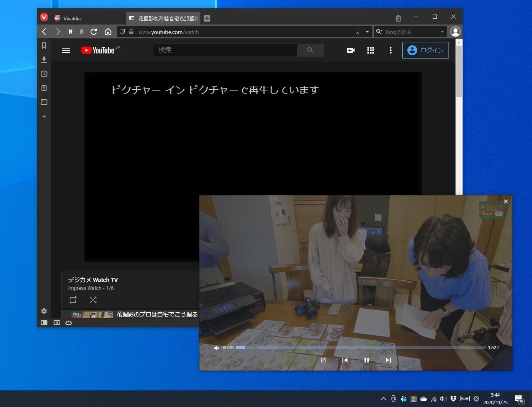Open the bookmark dropdown in the address bar
This screenshot has height=407, width=532.
[367, 32]
